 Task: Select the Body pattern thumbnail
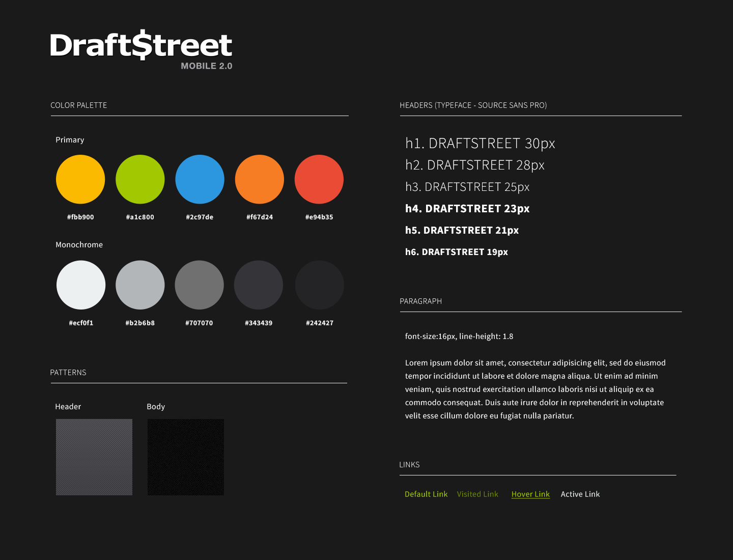(x=186, y=457)
